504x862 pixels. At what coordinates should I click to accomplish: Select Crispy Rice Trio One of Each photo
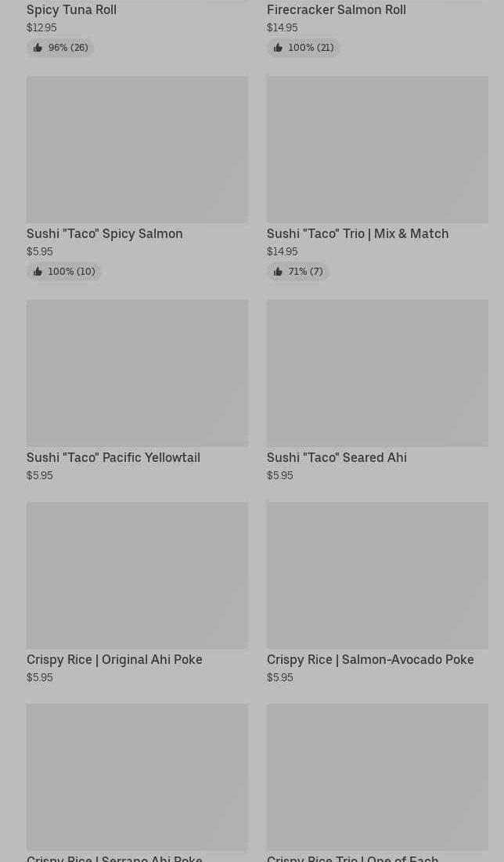tap(377, 777)
